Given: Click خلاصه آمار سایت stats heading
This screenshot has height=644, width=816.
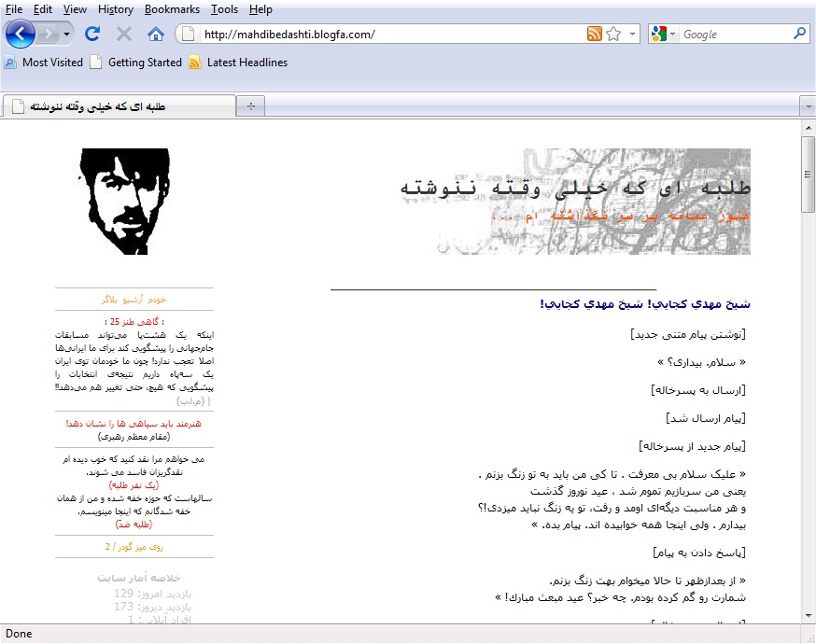Looking at the screenshot, I should point(139,578).
